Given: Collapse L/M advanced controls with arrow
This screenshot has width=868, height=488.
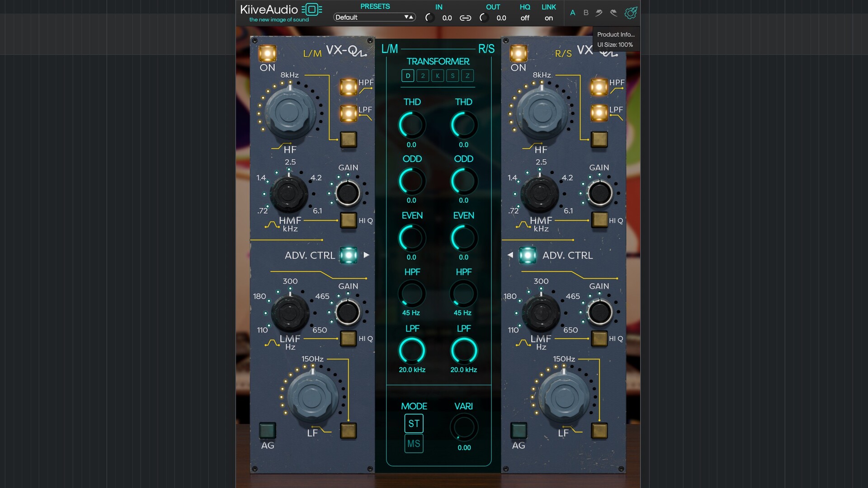Looking at the screenshot, I should (x=366, y=255).
